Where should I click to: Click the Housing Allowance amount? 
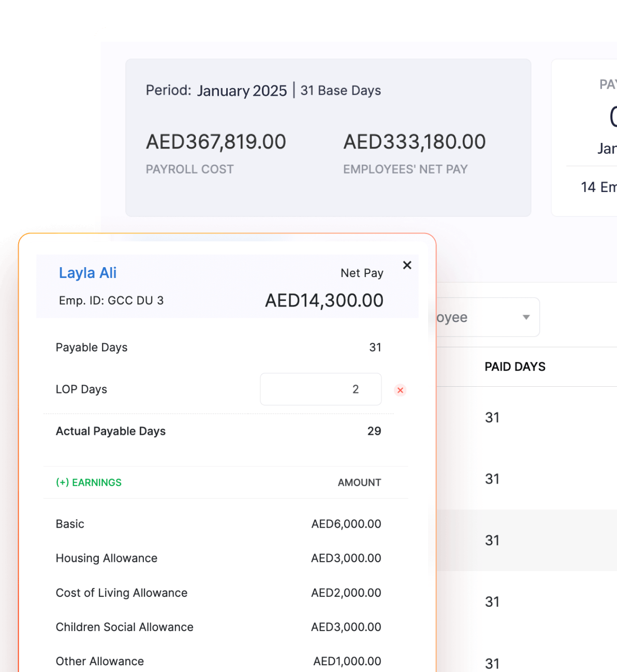coord(345,558)
